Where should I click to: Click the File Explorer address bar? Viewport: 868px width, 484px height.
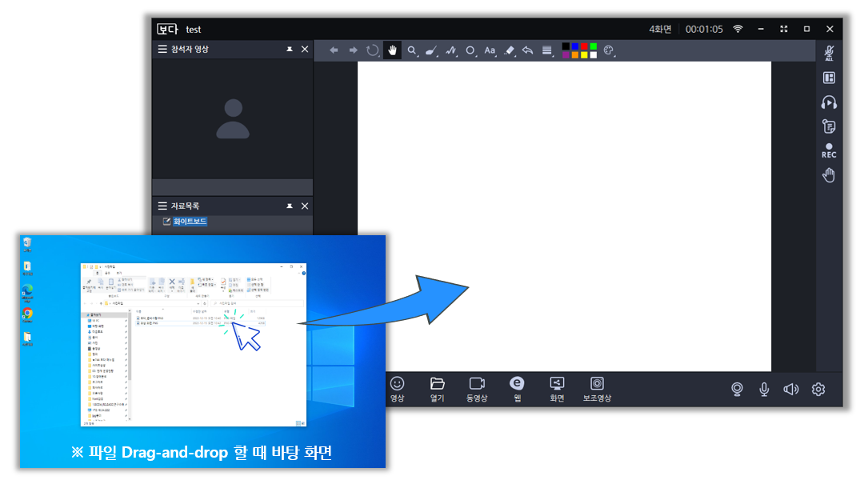153,303
